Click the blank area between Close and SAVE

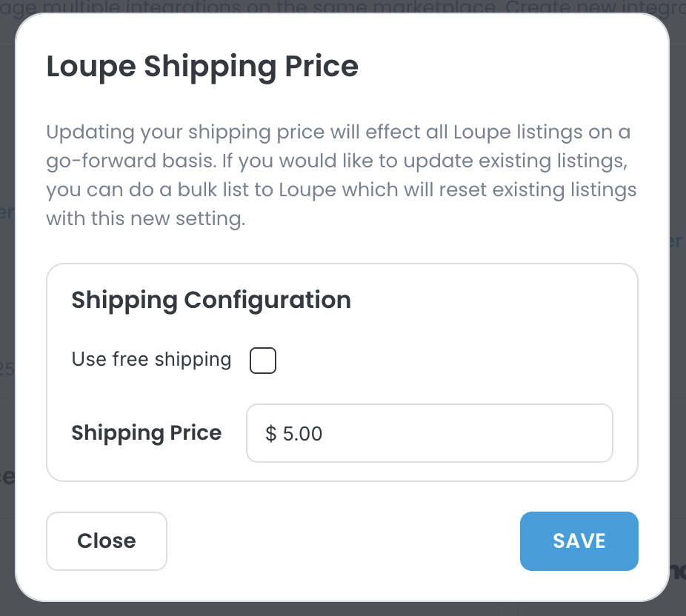[x=341, y=541]
